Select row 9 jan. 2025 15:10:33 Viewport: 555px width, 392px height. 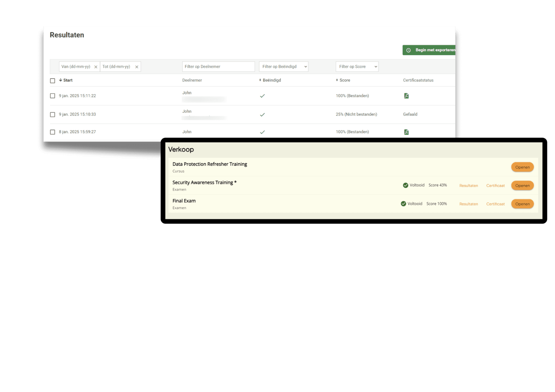(52, 115)
